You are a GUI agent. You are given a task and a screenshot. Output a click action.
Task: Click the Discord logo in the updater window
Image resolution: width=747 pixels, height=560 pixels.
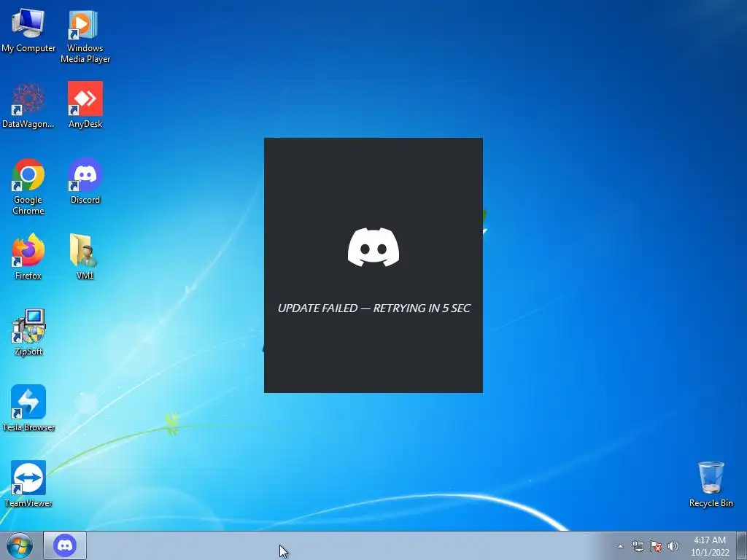coord(373,247)
